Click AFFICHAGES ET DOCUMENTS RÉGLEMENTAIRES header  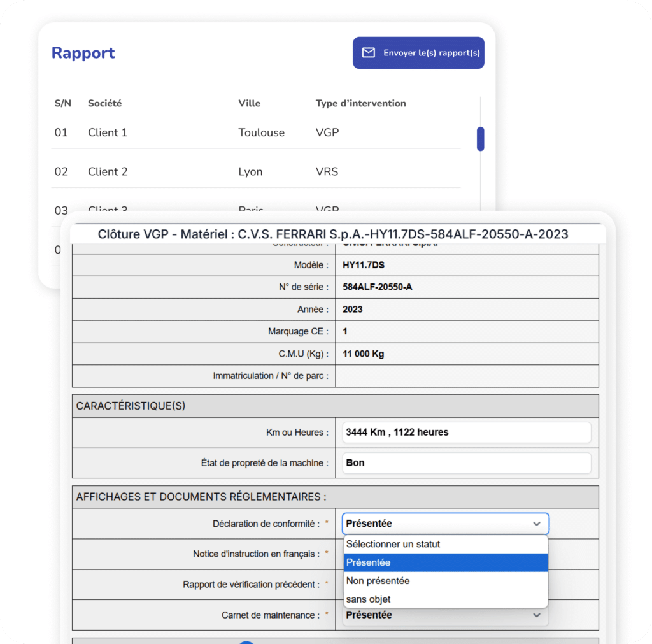(x=335, y=497)
